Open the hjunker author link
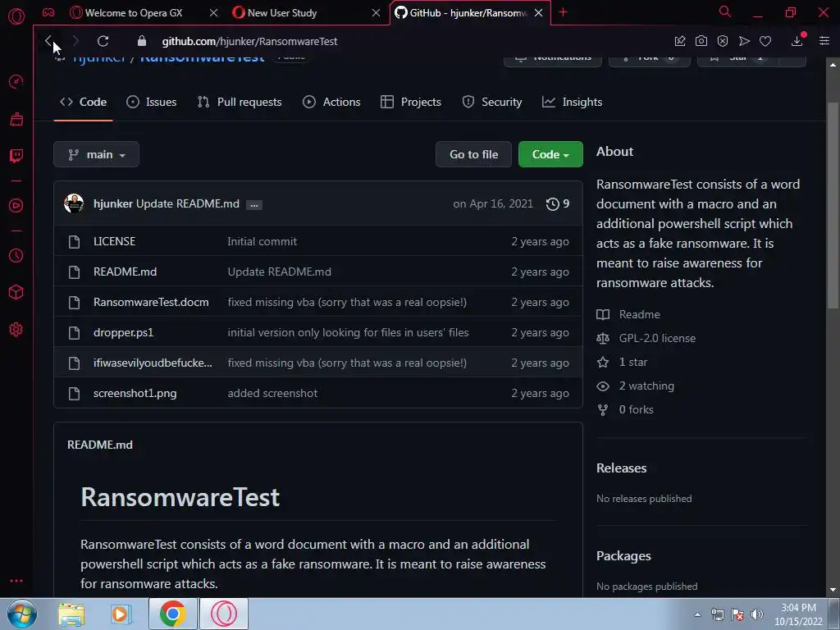The width and height of the screenshot is (840, 630). pyautogui.click(x=113, y=203)
